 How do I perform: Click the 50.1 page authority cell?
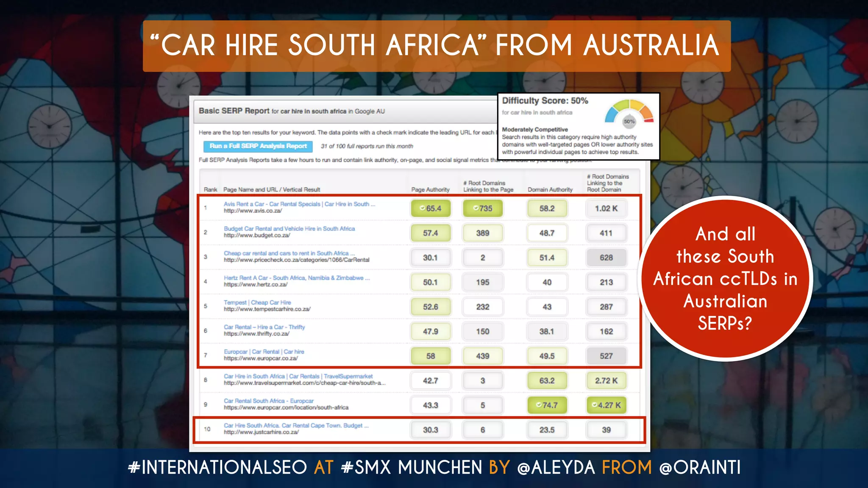(430, 282)
